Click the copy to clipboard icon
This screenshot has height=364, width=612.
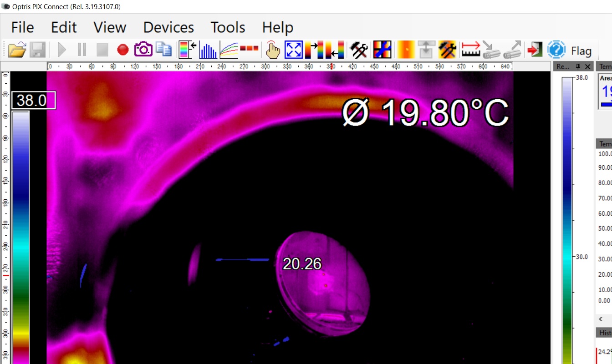pyautogui.click(x=163, y=50)
